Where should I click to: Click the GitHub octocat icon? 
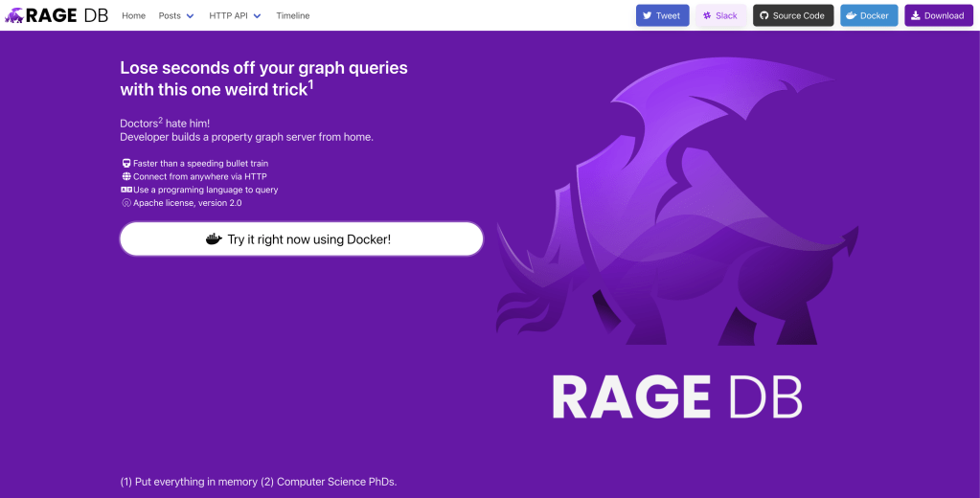[x=763, y=16]
